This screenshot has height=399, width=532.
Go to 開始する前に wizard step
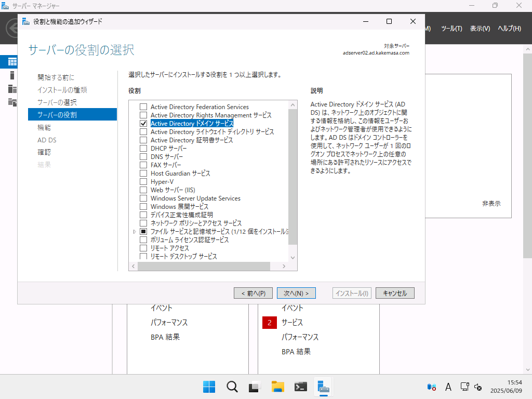click(56, 77)
